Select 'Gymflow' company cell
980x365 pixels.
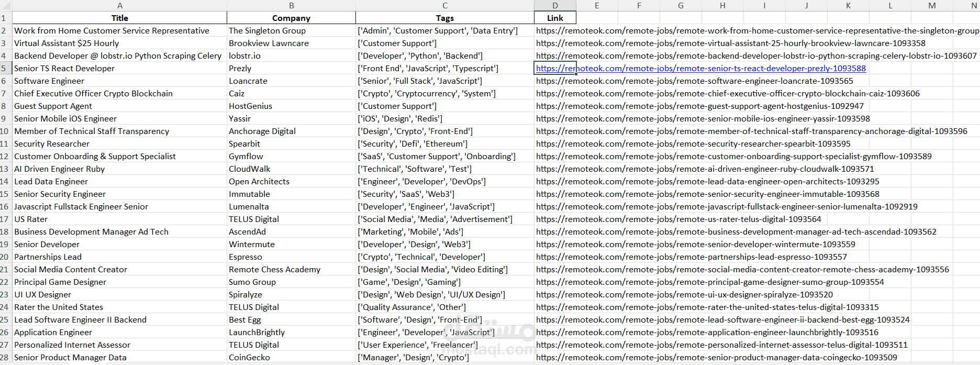(x=291, y=156)
